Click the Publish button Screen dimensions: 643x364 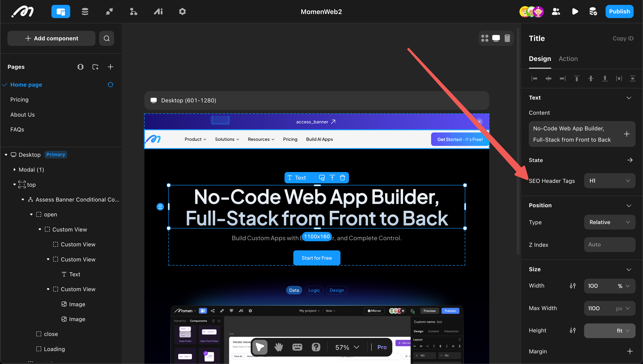tap(619, 11)
